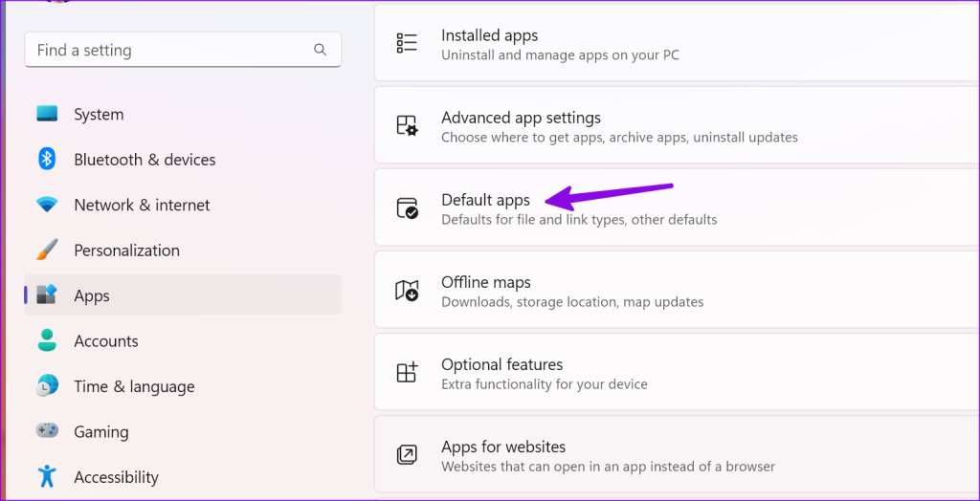Open Accessibility settings
The image size is (980, 501).
pos(183,477)
